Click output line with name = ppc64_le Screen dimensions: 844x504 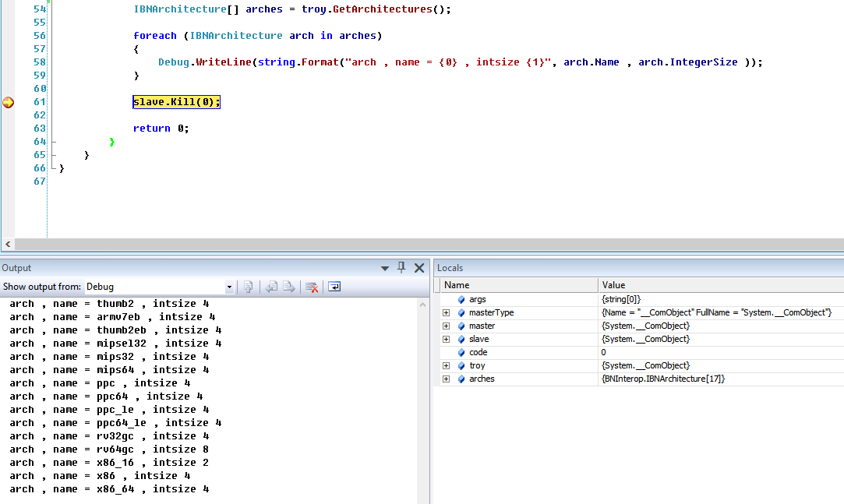click(x=115, y=423)
